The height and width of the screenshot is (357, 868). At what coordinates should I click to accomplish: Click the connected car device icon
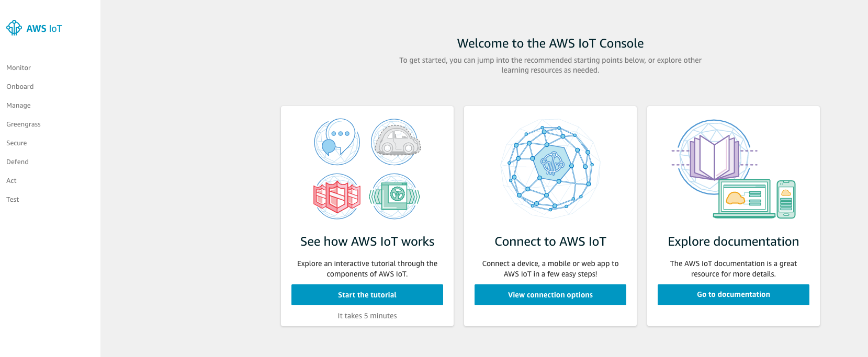(396, 142)
